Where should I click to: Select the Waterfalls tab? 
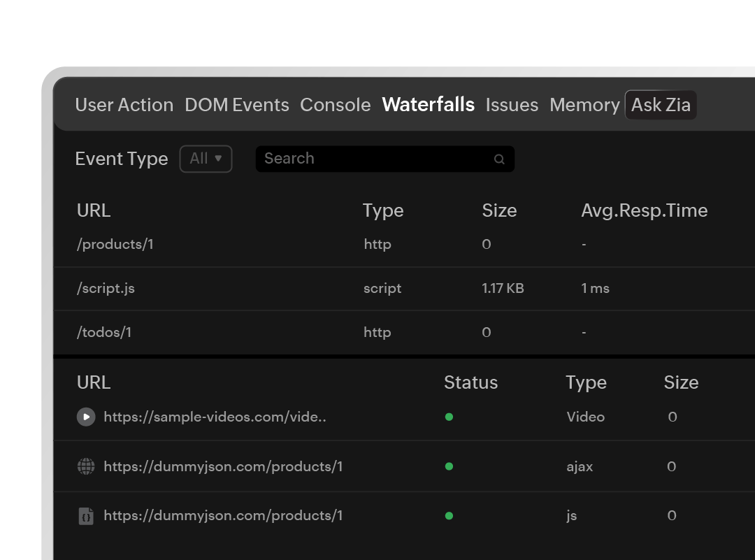[428, 105]
